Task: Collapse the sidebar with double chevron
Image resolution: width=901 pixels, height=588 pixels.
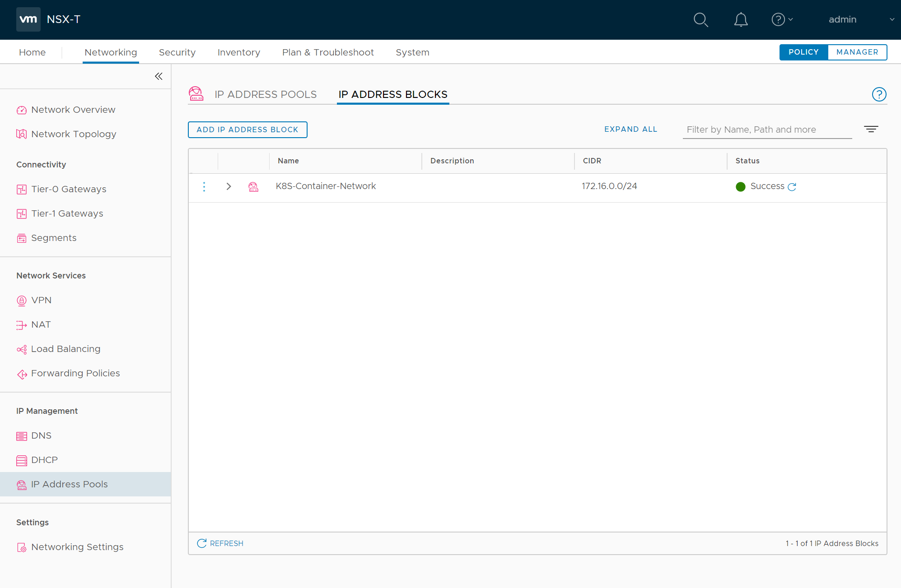Action: pos(159,76)
